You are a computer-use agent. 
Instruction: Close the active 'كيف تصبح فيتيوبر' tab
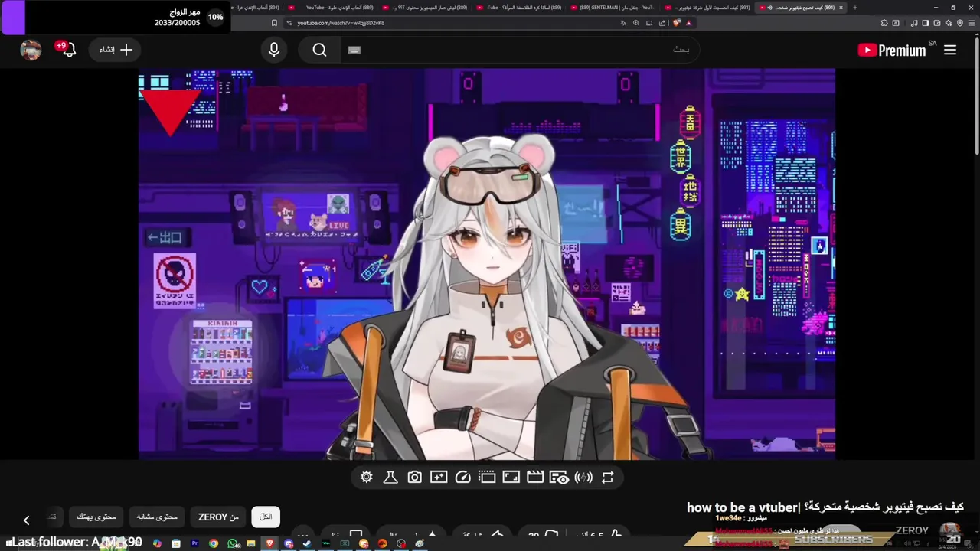click(841, 8)
